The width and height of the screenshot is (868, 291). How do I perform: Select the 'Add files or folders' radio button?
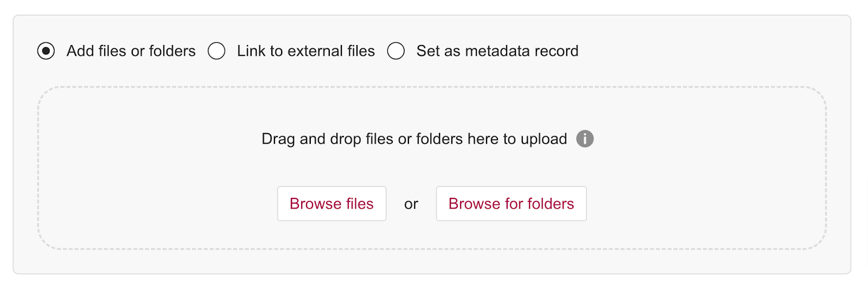click(x=46, y=51)
